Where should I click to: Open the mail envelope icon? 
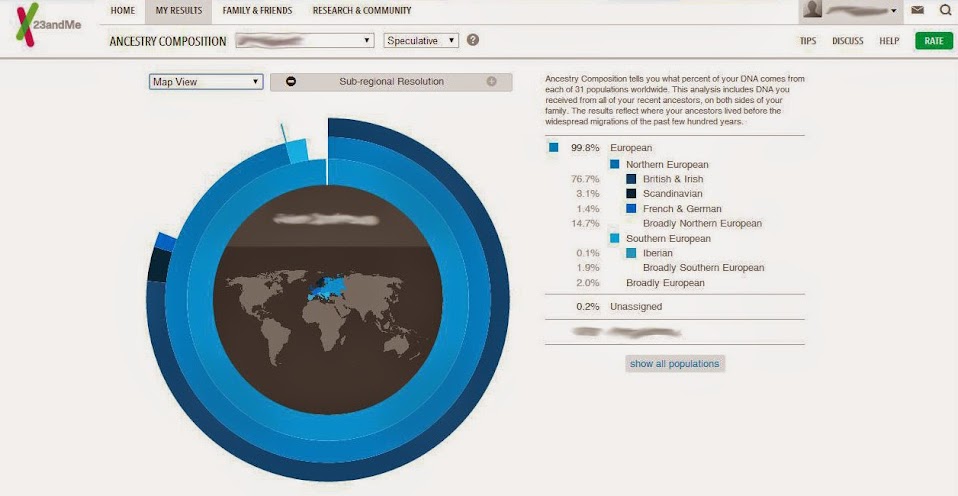pyautogui.click(x=917, y=10)
